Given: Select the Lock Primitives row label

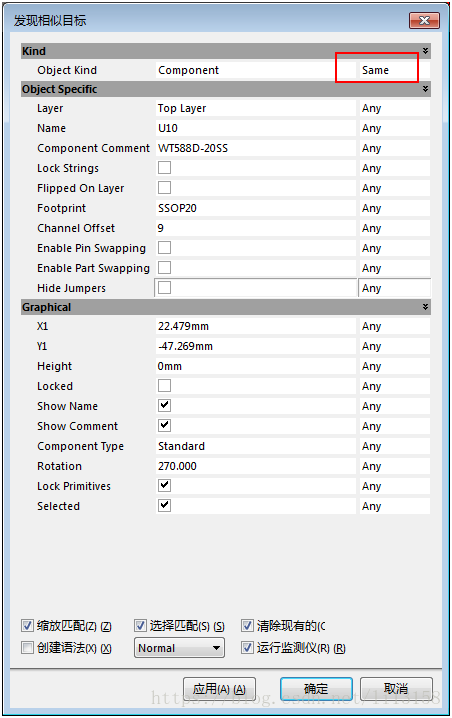Looking at the screenshot, I should coord(74,486).
